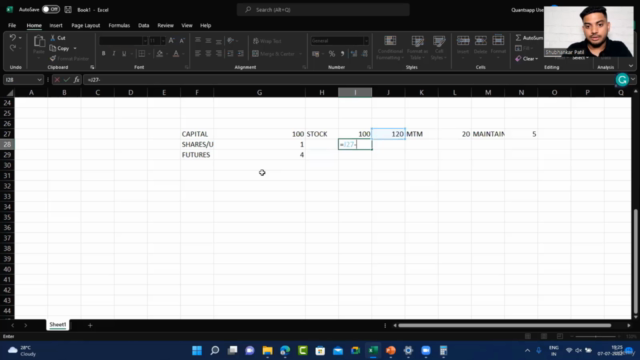Screen dimensions: 640x360
Task: Click the Undo arrow icon
Action: click(x=13, y=38)
